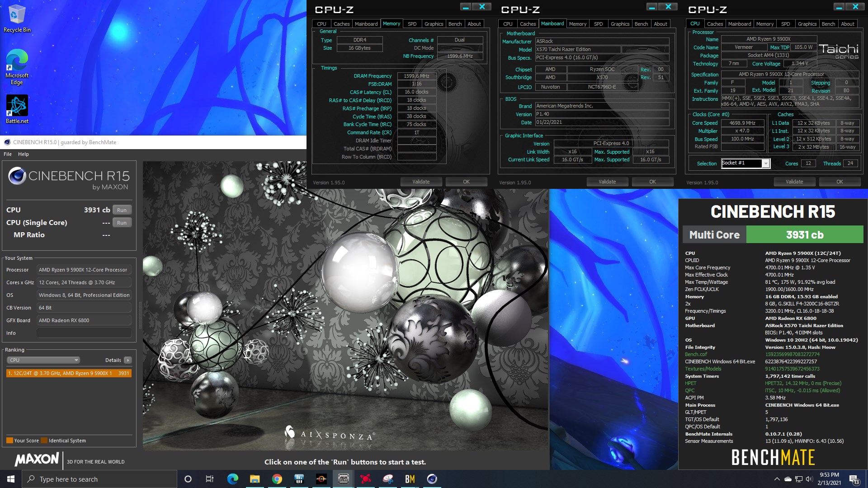Open ASRock CPU-Z icon in taskbar
This screenshot has width=868, height=488.
pyautogui.click(x=343, y=479)
